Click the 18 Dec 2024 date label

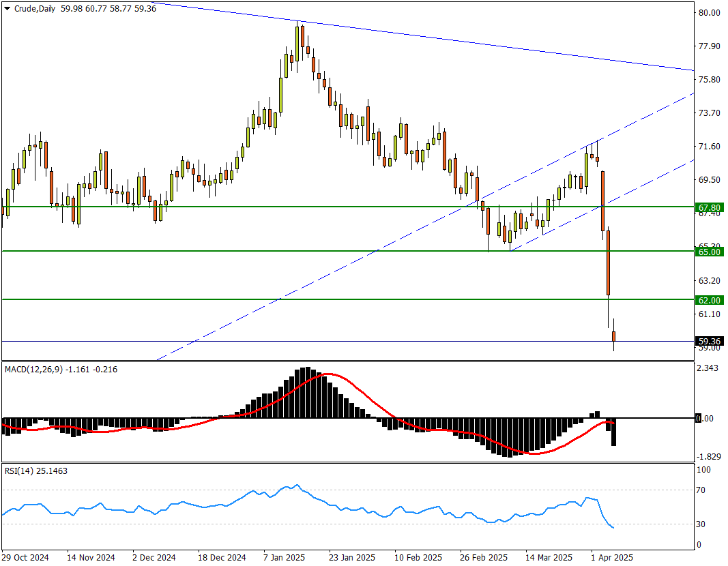221,557
